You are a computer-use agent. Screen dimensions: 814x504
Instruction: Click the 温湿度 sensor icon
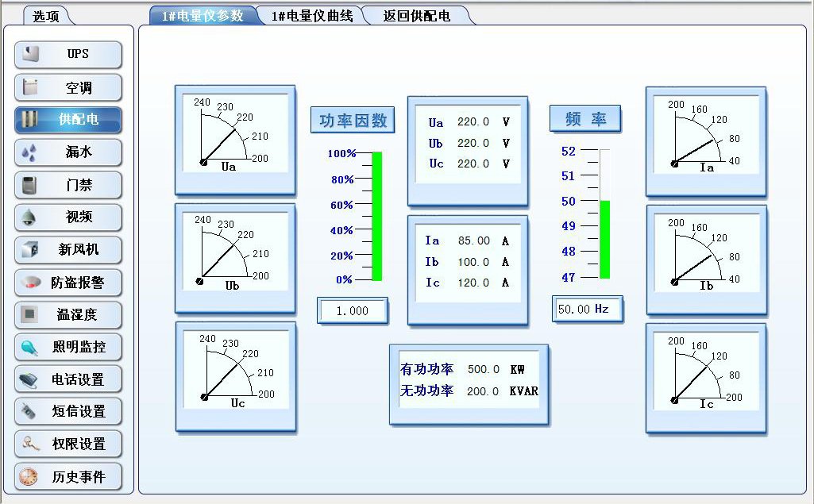pos(29,314)
